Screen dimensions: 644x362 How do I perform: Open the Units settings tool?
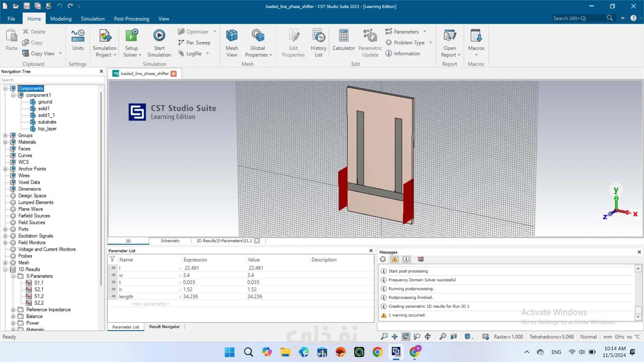(x=78, y=40)
